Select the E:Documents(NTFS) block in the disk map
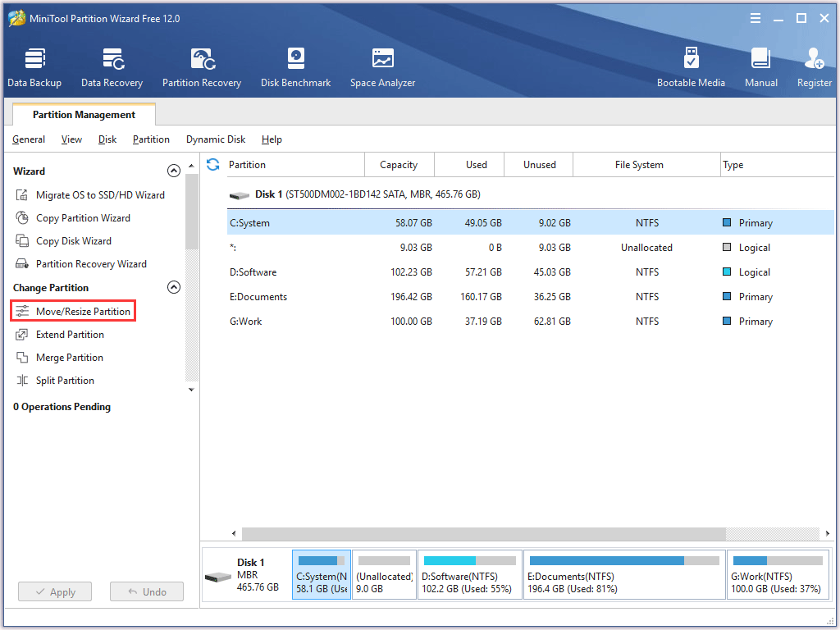The width and height of the screenshot is (840, 630). pos(624,574)
